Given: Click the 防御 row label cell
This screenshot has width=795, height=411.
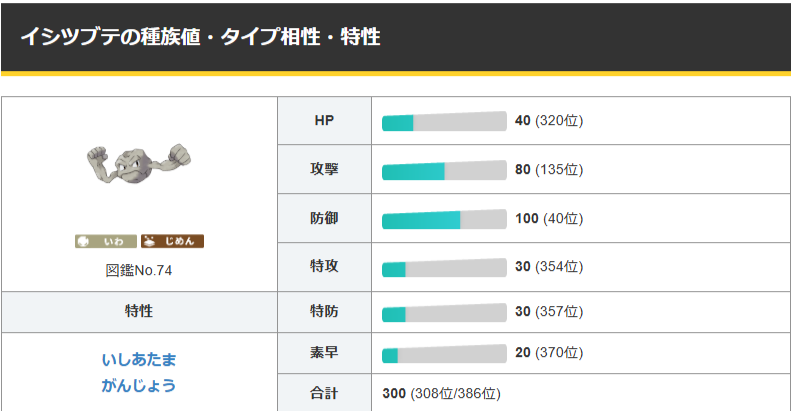Looking at the screenshot, I should tap(324, 218).
